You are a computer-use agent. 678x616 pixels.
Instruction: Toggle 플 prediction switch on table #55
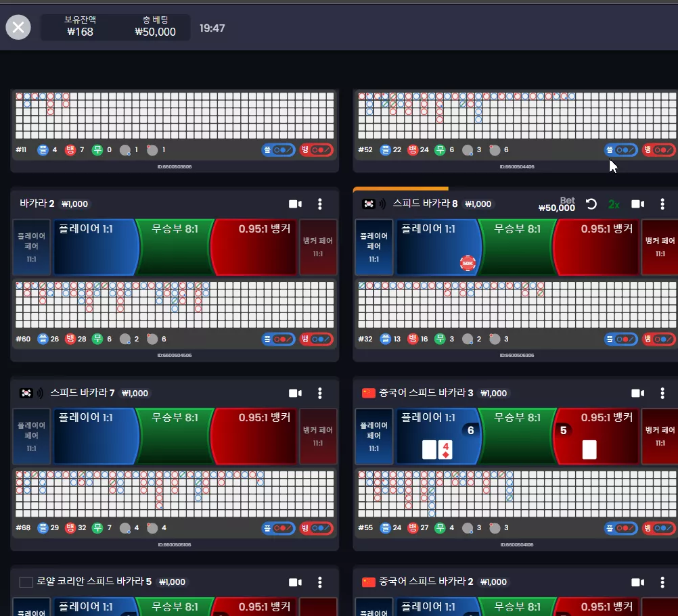point(621,528)
